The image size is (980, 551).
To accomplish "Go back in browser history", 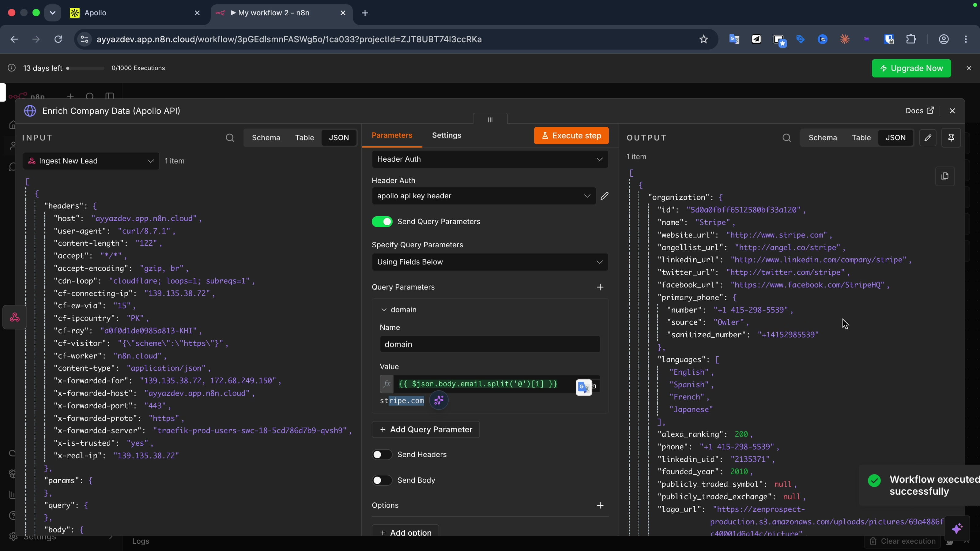I will (14, 39).
